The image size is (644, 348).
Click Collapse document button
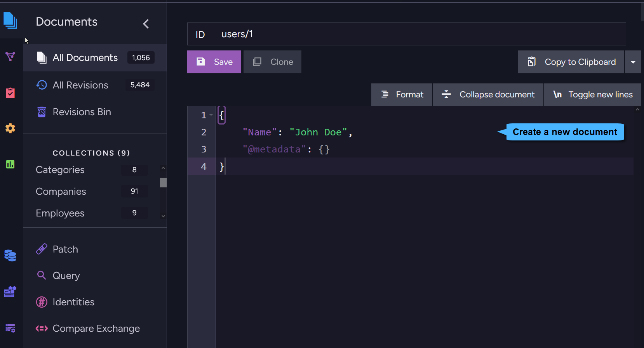tap(488, 95)
